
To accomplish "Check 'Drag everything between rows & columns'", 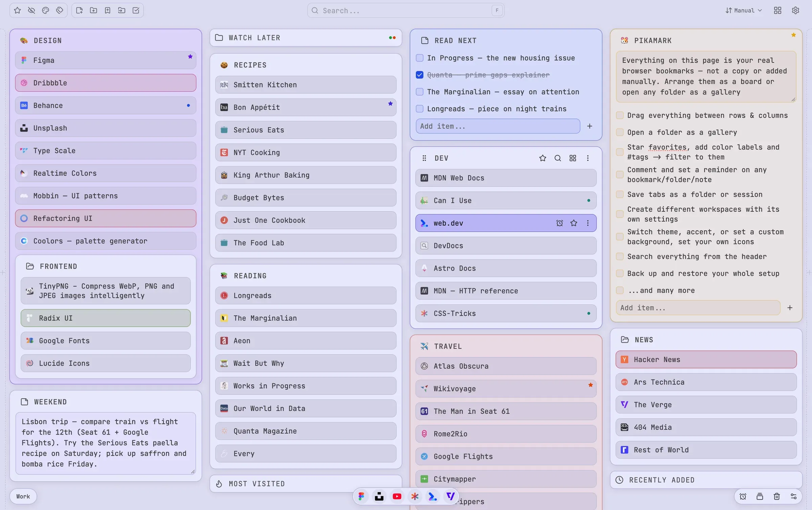I will click(620, 115).
